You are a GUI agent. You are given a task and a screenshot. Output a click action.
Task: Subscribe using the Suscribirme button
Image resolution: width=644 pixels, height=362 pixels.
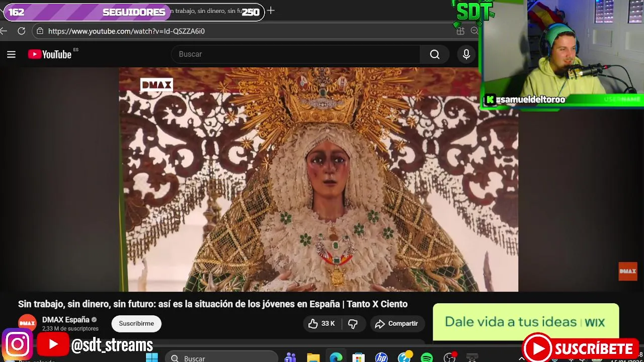pos(136,324)
